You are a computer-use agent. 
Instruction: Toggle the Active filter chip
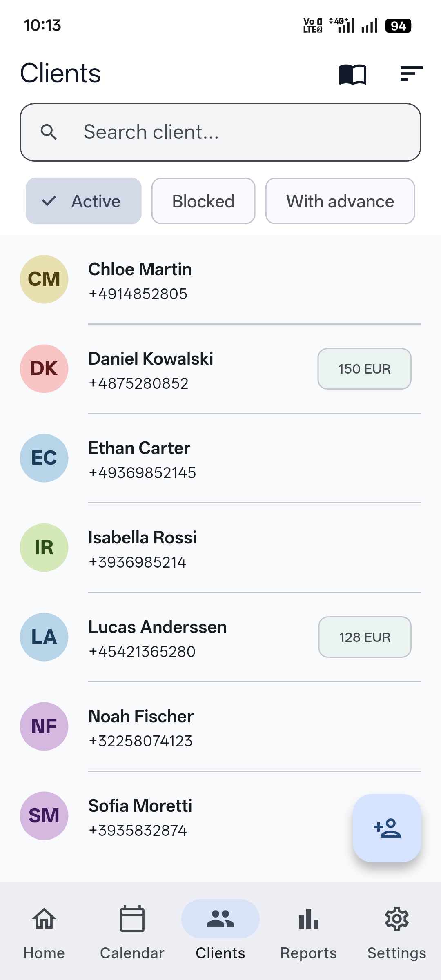tap(84, 201)
